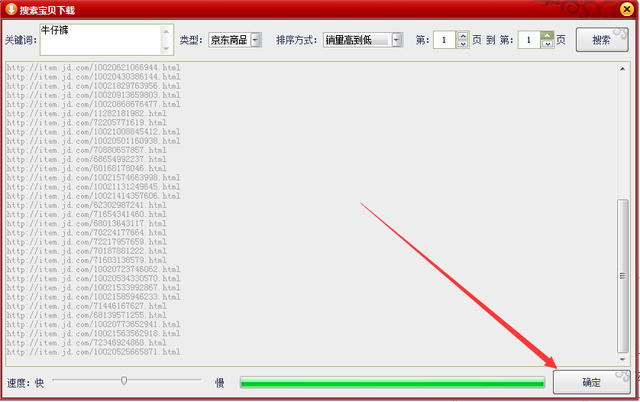The height and width of the screenshot is (402, 640).
Task: Select URL ending 71603138579.html
Action: (x=87, y=260)
